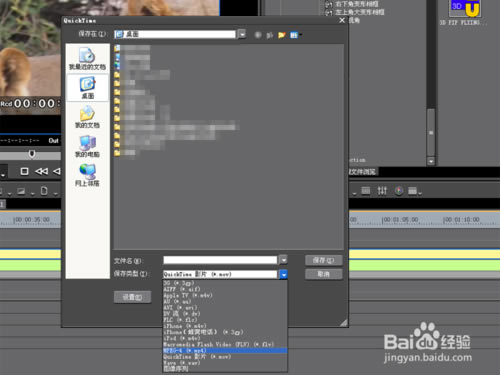
Task: Open the My Documents sidebar icon
Action: pyautogui.click(x=87, y=117)
